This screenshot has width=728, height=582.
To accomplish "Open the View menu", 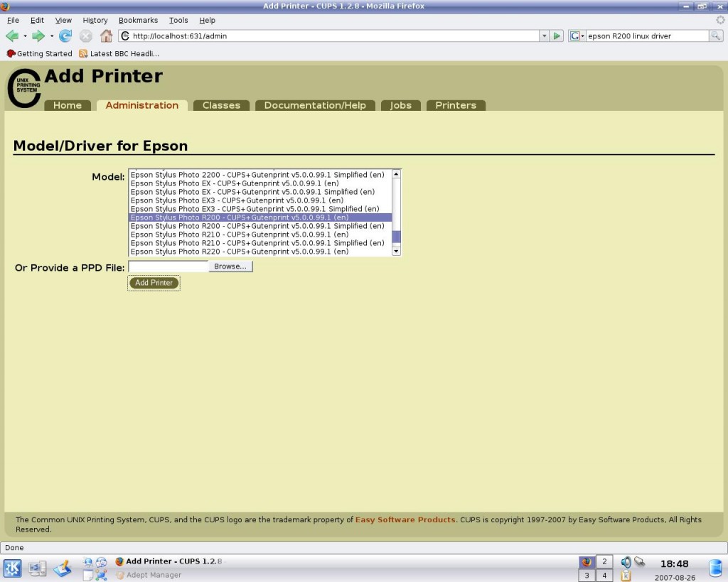I will coord(63,20).
